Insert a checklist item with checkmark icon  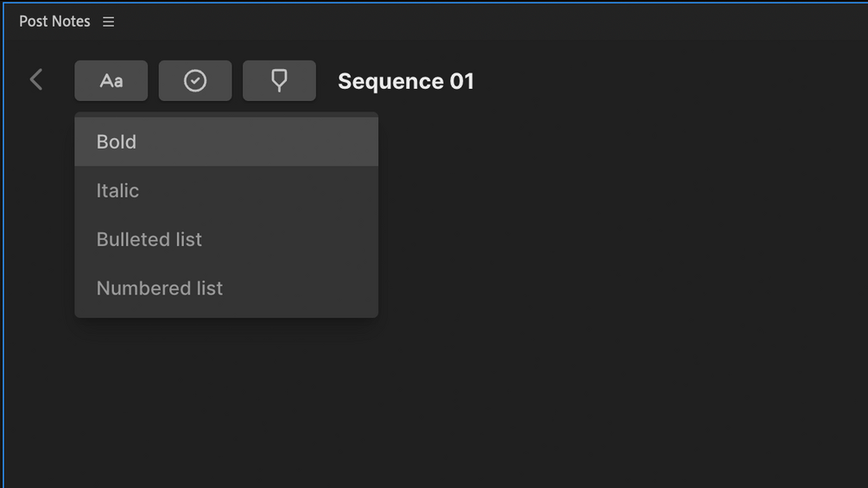pos(195,81)
